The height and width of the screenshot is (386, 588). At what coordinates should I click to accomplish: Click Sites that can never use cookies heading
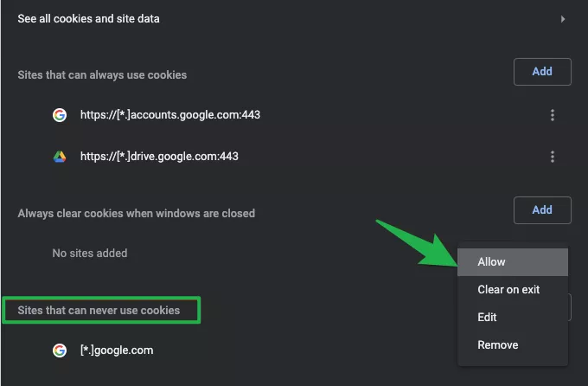click(x=99, y=311)
